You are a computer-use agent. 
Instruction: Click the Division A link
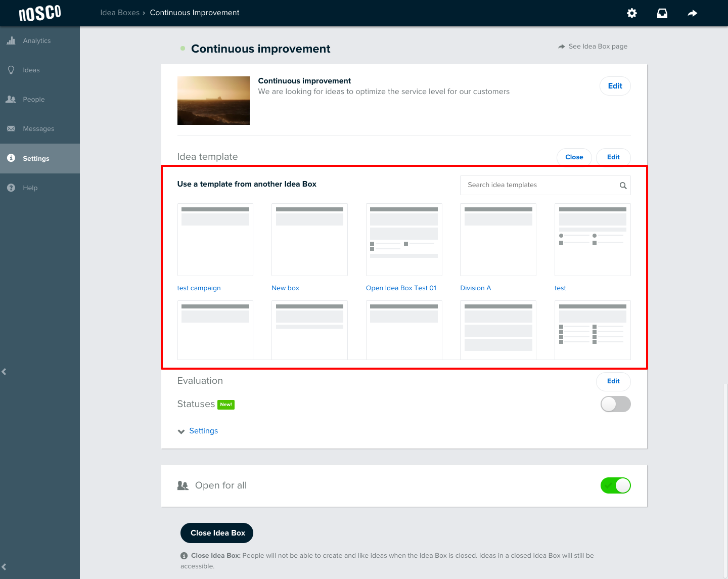475,288
